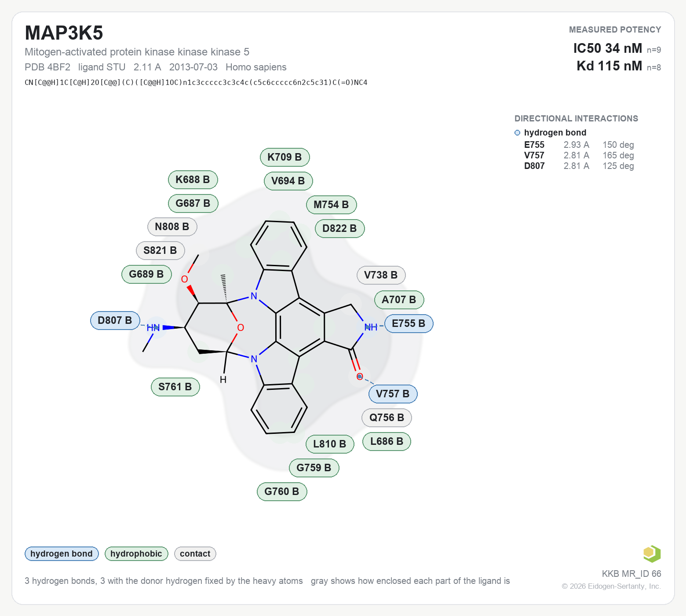Click the IC50 34 nM value
This screenshot has height=616, width=686.
click(608, 48)
